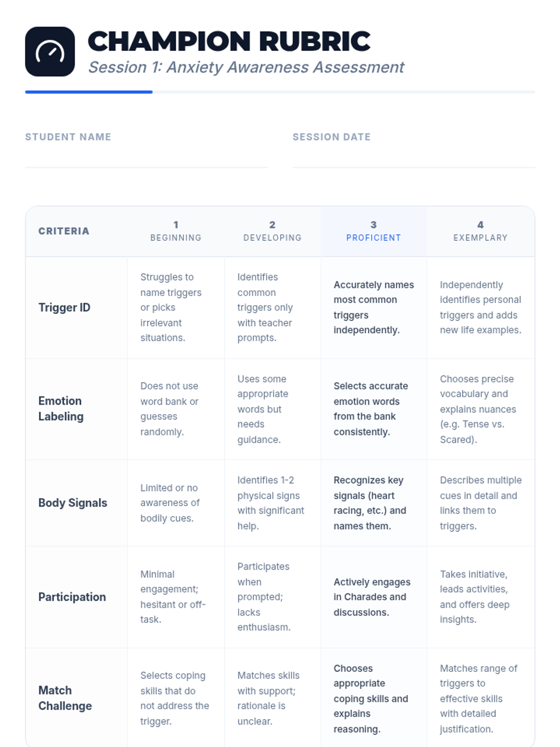Select the 2 Developing column header
560x747 pixels.
pos(273,231)
